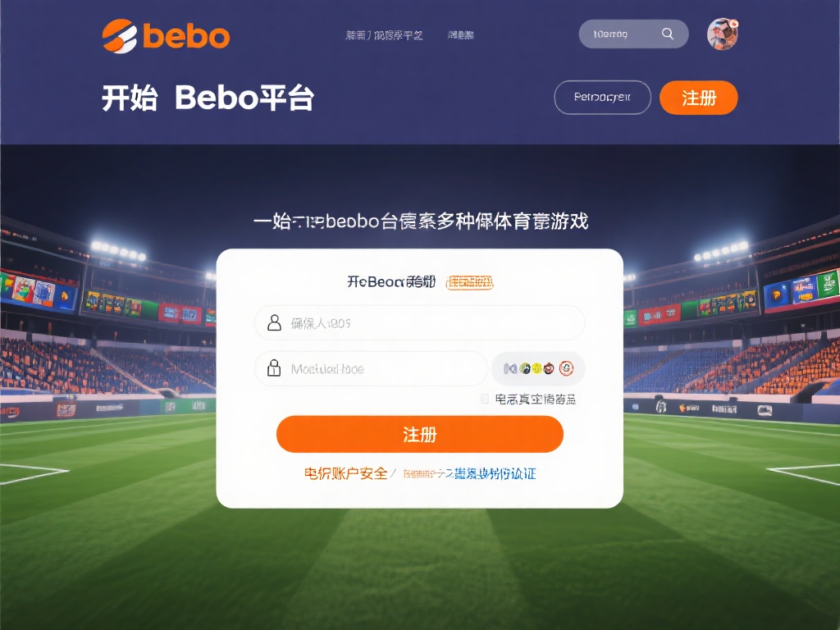The height and width of the screenshot is (630, 840).
Task: Open the user avatar profile picture
Action: point(722,34)
